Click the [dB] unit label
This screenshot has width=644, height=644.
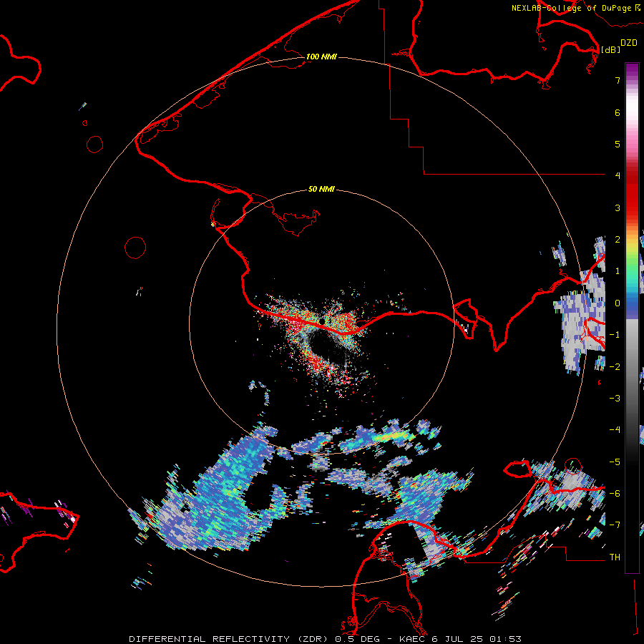click(610, 49)
